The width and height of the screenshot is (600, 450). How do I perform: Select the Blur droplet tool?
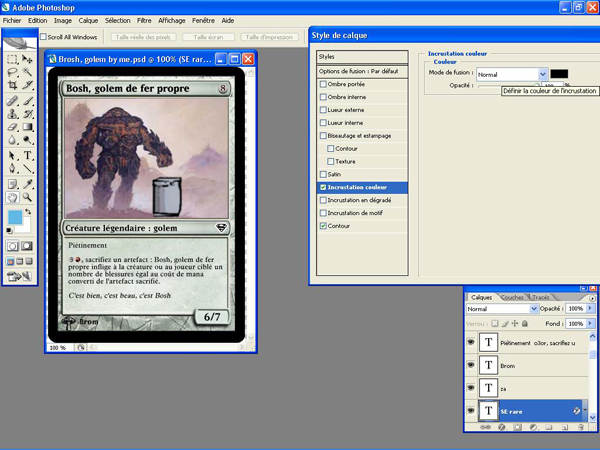coord(12,140)
